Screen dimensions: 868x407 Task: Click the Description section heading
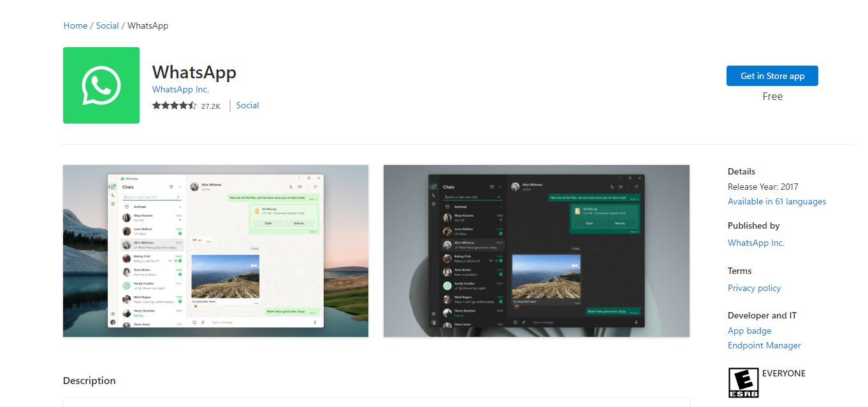89,380
